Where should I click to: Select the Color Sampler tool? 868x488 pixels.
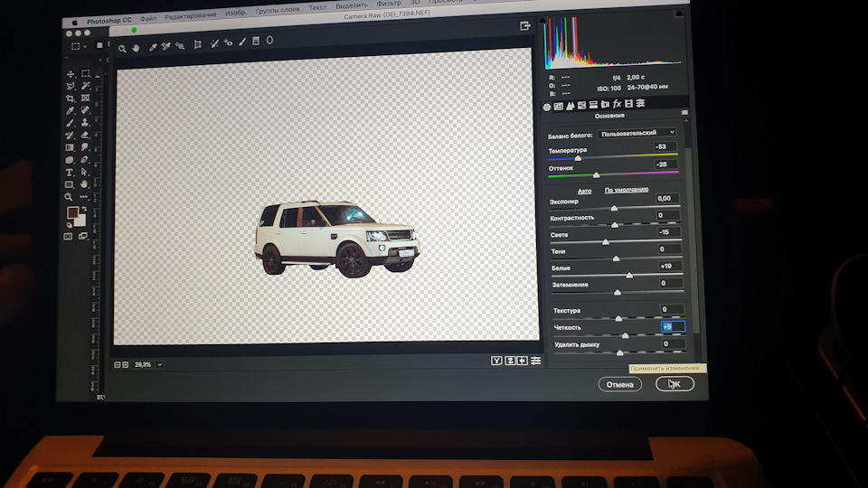coord(166,47)
